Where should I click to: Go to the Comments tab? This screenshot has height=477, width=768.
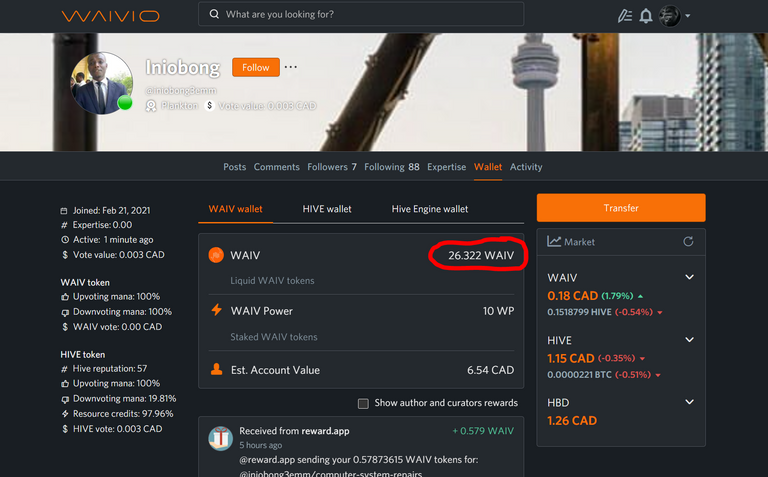click(276, 167)
